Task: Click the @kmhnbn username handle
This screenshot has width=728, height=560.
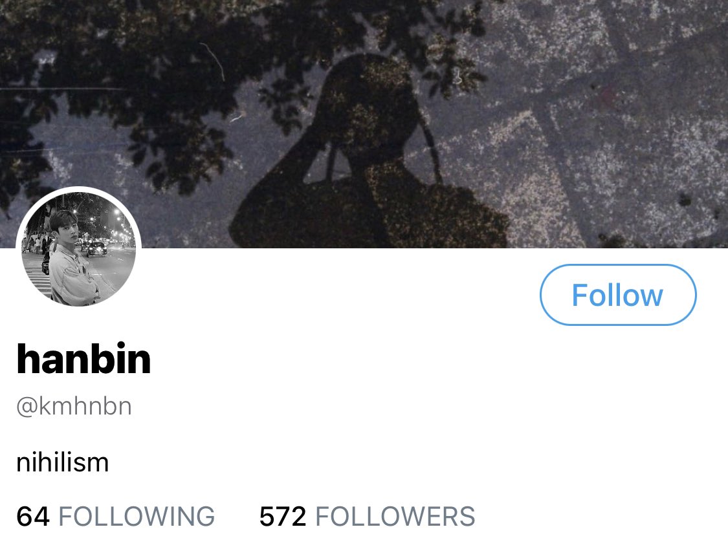Action: point(74,407)
